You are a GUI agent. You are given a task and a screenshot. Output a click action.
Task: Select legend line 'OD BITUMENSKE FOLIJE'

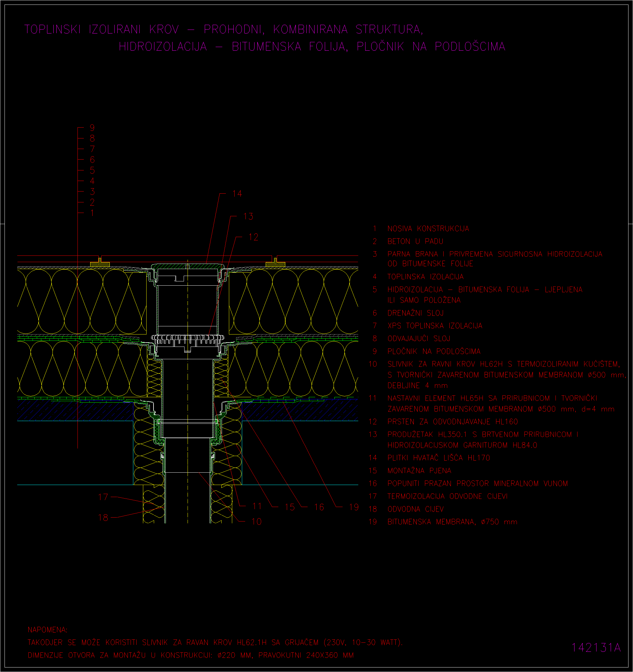[x=430, y=264]
